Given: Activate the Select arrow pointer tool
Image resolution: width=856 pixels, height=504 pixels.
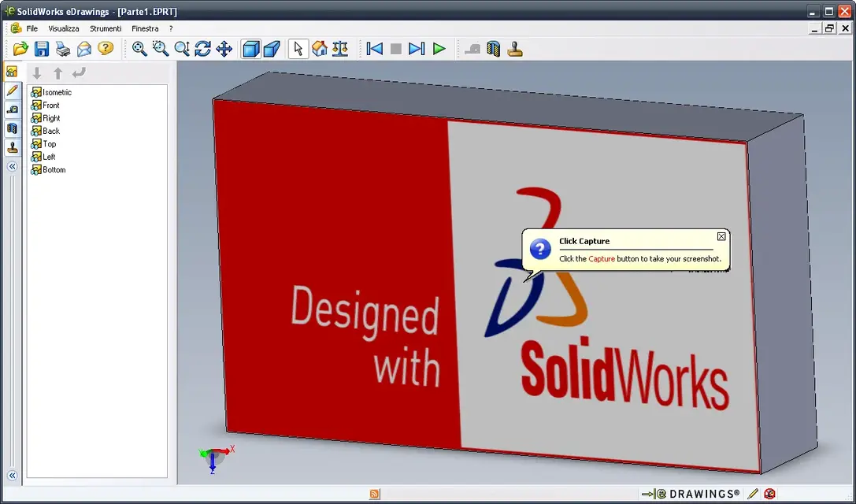Looking at the screenshot, I should 298,49.
